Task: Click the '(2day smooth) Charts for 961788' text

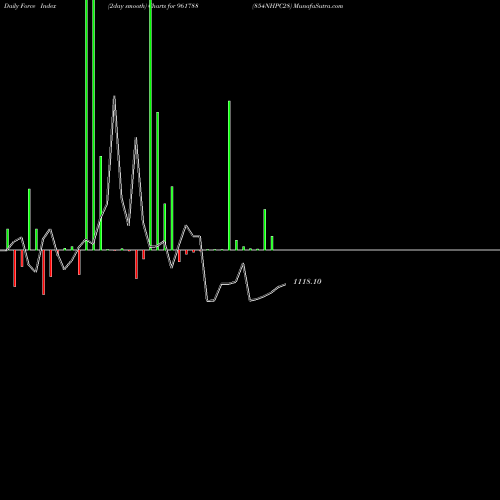Action: click(x=153, y=6)
